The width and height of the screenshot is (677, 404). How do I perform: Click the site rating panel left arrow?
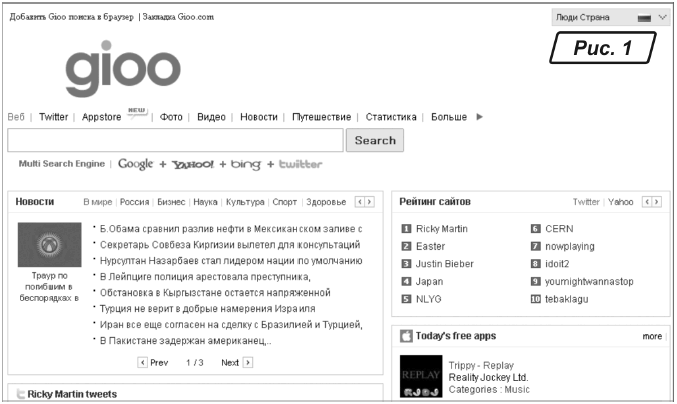(645, 202)
